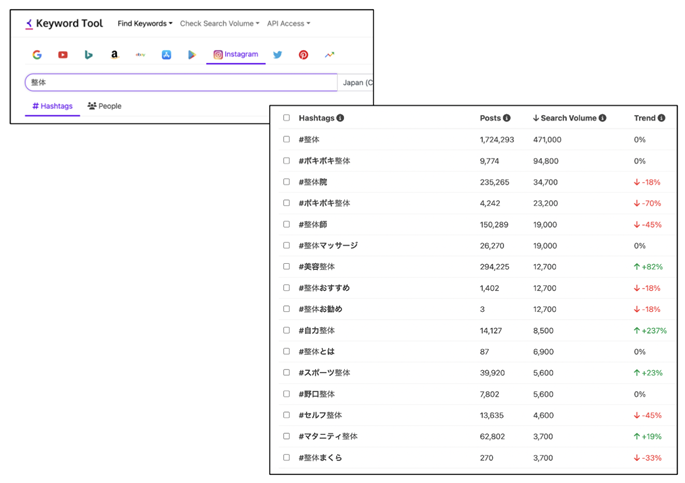Click the #整体院 hashtag text
Screen dimensions: 685x483
tap(313, 182)
